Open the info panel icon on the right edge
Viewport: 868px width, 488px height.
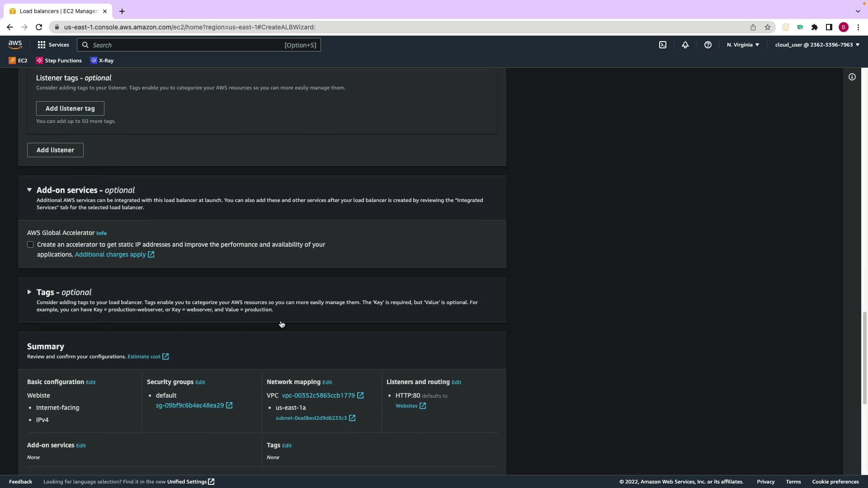click(852, 77)
